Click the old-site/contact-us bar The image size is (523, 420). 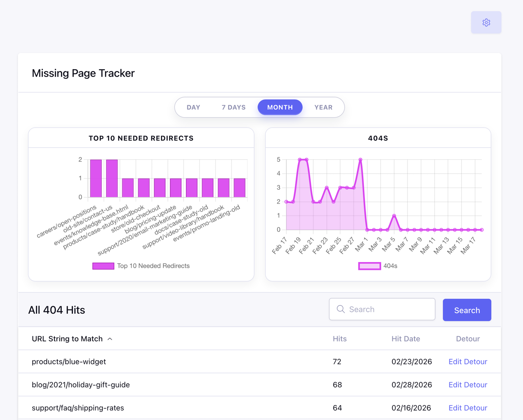coord(112,178)
